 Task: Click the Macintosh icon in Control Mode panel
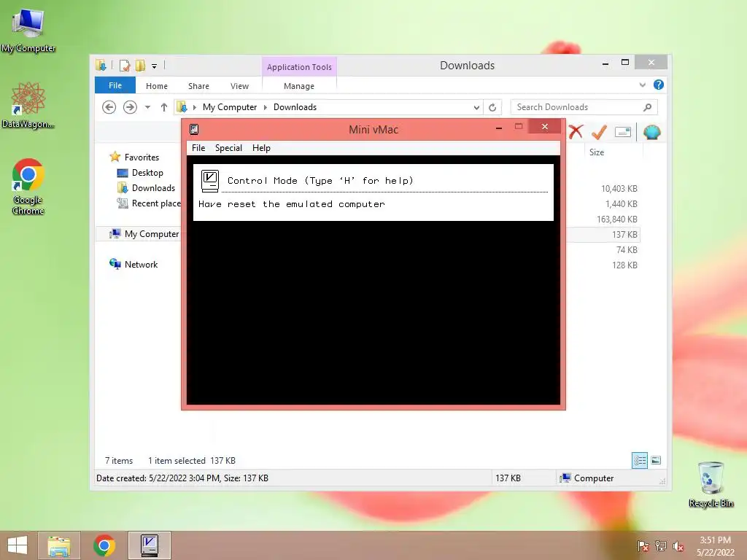209,181
